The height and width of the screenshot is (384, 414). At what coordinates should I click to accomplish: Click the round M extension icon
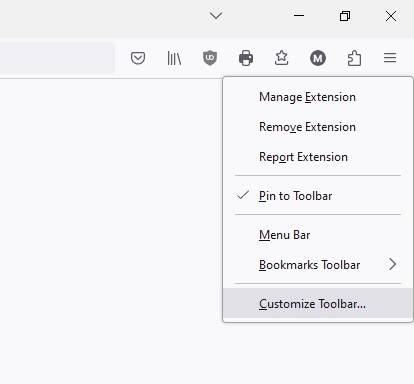click(318, 58)
